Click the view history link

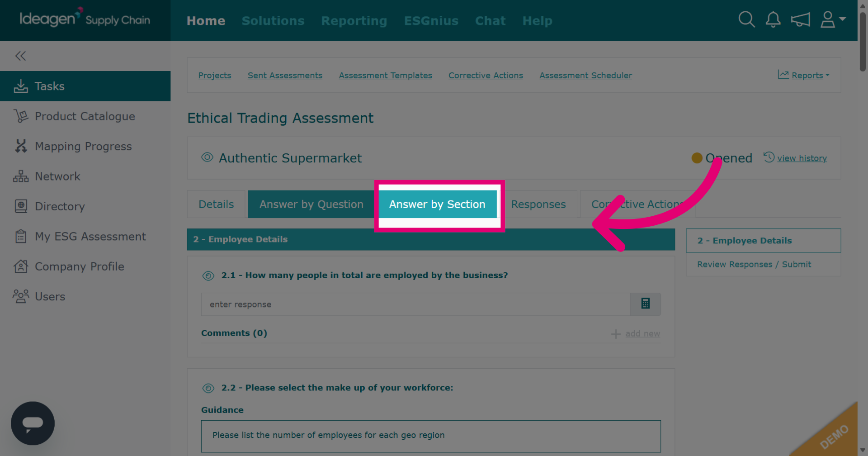[802, 158]
